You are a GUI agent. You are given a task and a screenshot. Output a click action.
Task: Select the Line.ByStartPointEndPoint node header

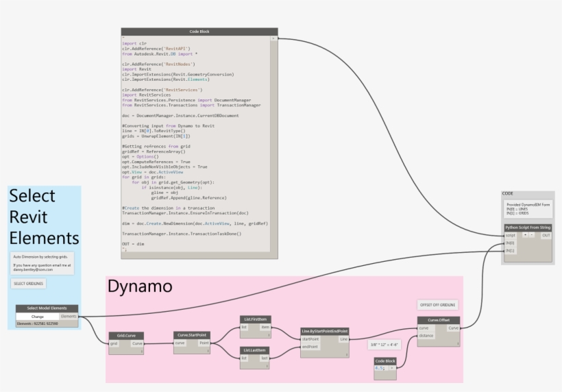(325, 332)
